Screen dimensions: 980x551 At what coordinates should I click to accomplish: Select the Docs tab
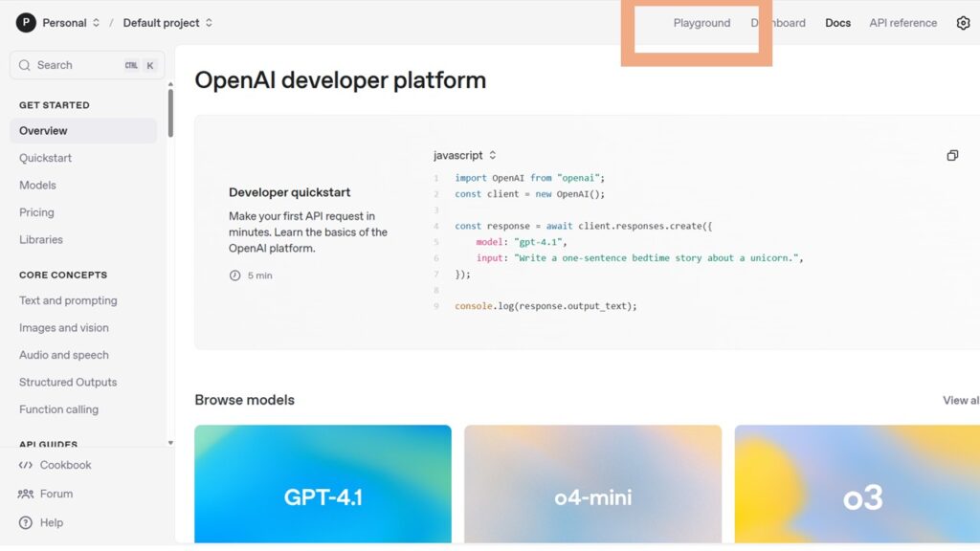(837, 23)
